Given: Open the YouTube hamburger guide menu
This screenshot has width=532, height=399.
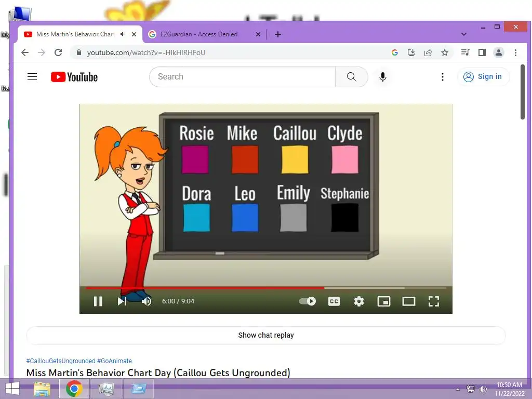Looking at the screenshot, I should (x=32, y=77).
